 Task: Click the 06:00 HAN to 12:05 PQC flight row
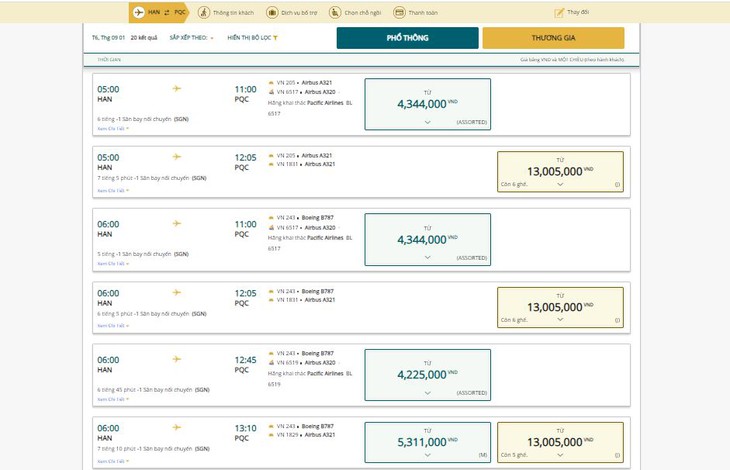coord(361,308)
